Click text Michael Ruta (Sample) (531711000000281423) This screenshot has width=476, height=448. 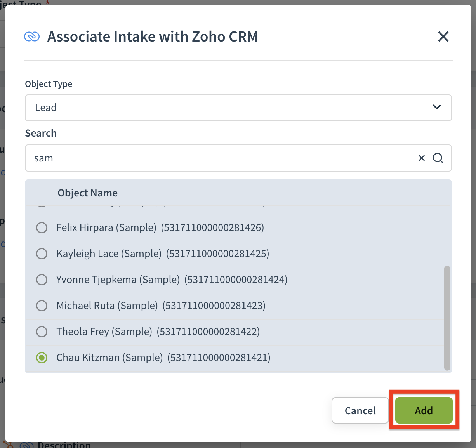tap(161, 306)
